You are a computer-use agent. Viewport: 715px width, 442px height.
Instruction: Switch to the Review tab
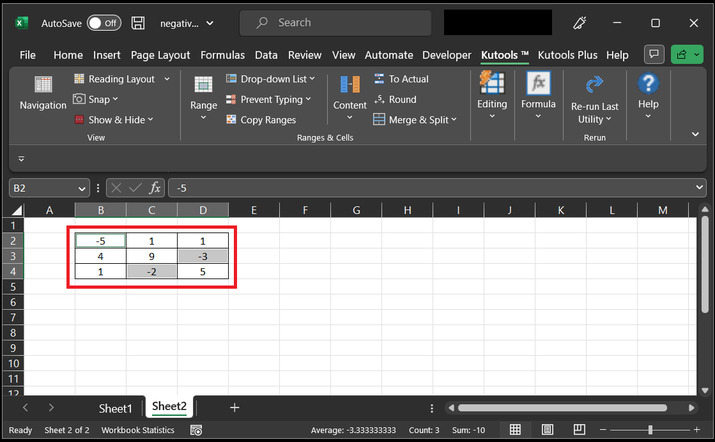click(305, 55)
